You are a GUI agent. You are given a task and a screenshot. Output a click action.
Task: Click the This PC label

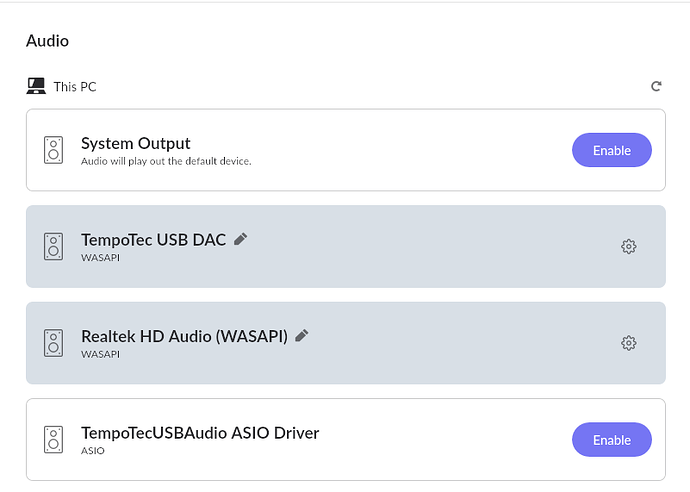click(x=75, y=87)
